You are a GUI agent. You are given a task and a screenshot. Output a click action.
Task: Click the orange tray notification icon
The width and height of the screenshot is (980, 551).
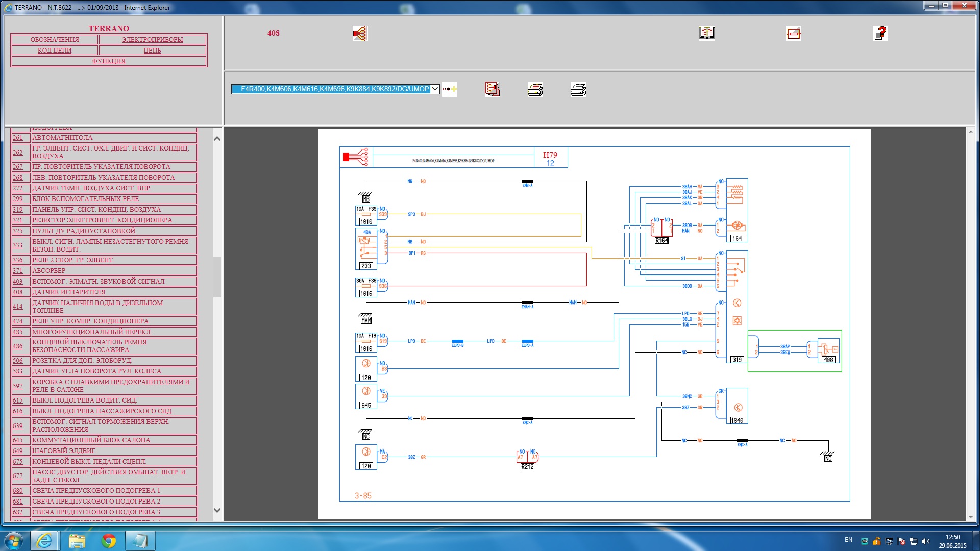[x=877, y=541]
